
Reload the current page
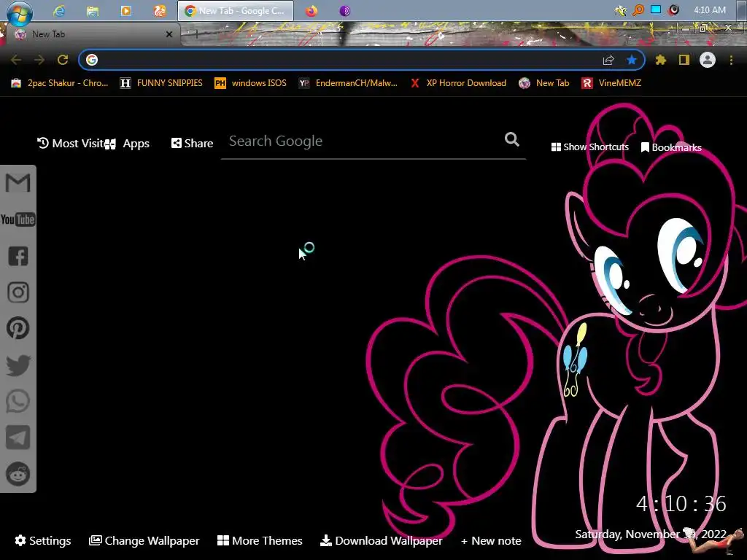(x=63, y=60)
